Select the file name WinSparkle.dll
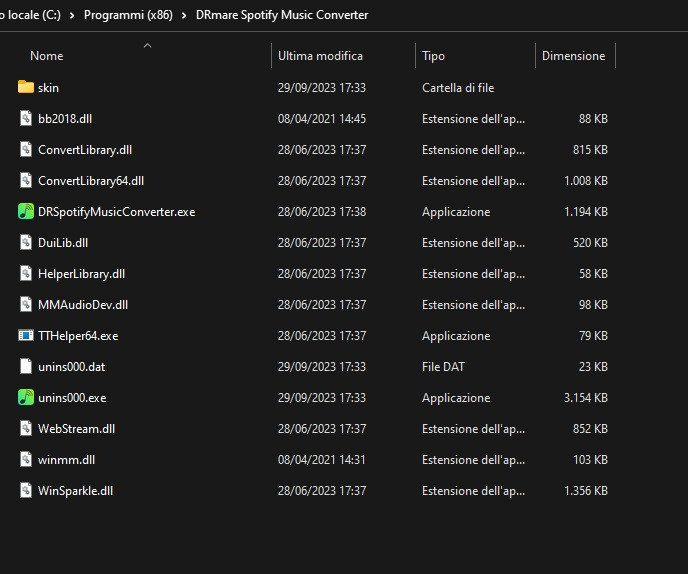 tap(75, 491)
